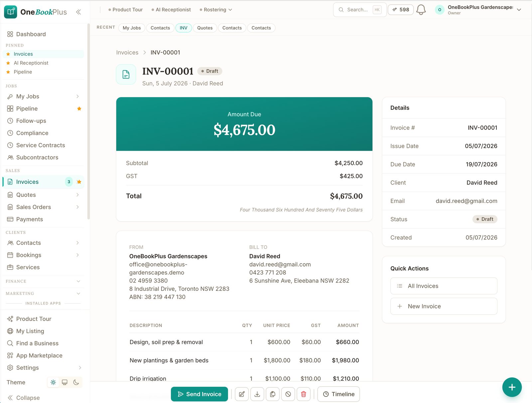The width and height of the screenshot is (532, 403).
Task: Void the invoice using cancel icon
Action: pos(288,394)
